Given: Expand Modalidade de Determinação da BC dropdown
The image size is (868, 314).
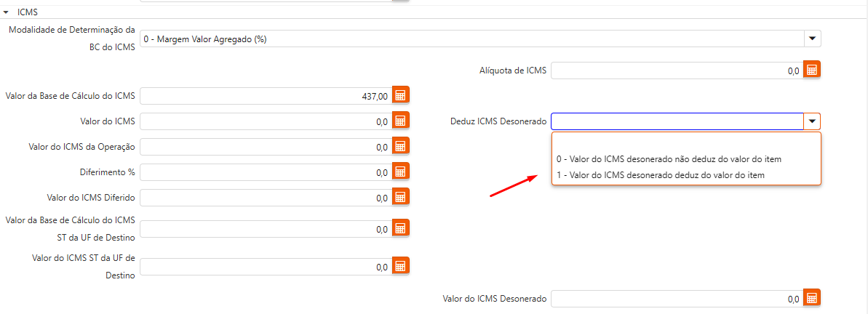Looking at the screenshot, I should (812, 39).
